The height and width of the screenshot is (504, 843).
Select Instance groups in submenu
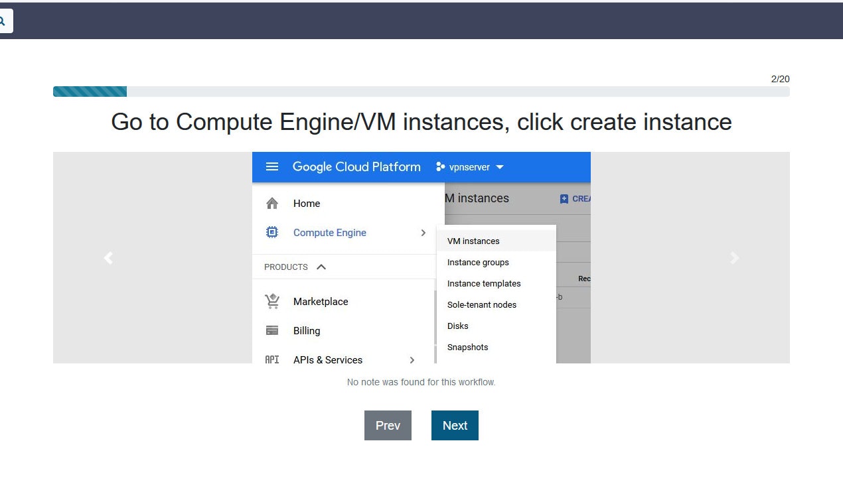point(496,262)
